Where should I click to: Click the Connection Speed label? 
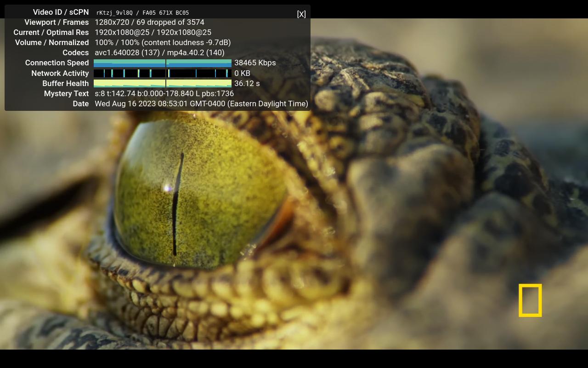coord(57,63)
